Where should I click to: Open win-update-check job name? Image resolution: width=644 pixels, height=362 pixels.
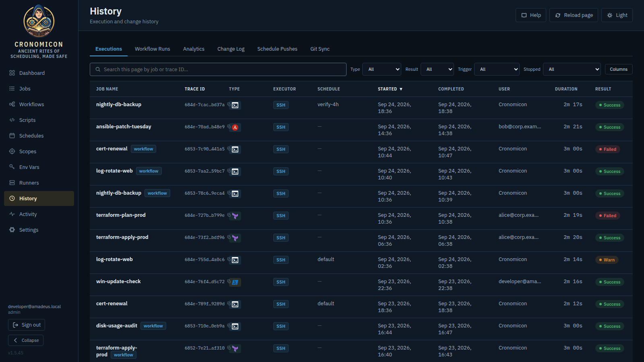(118, 282)
